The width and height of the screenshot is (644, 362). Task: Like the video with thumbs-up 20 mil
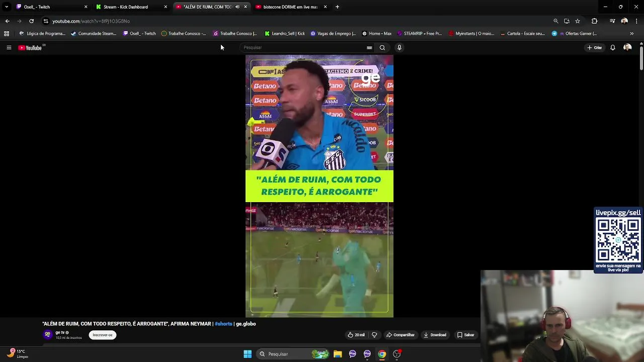coord(356,335)
